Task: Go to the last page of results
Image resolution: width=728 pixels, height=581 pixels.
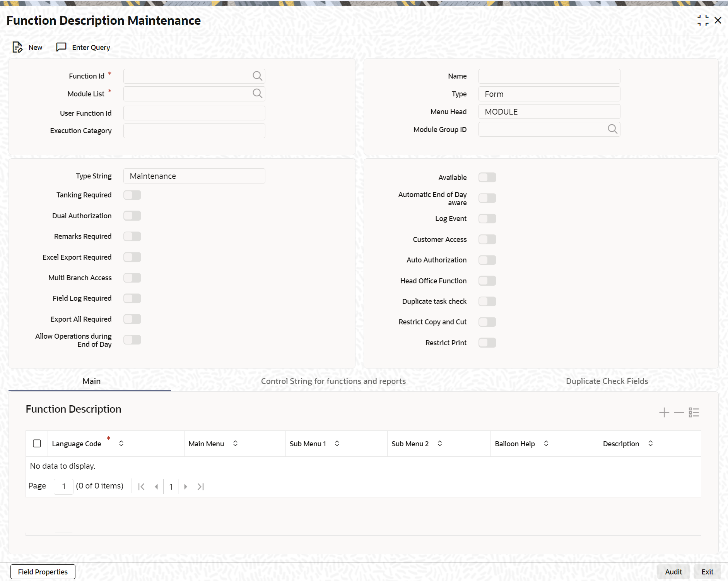Action: [200, 487]
